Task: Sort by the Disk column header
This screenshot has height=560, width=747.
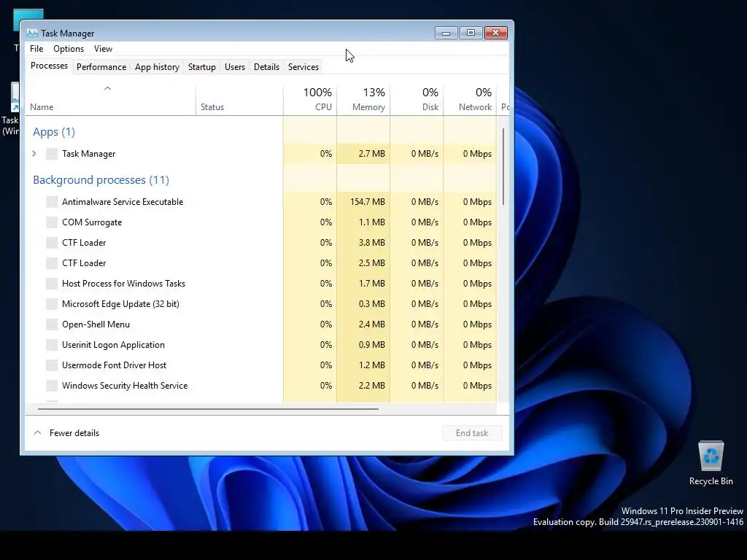Action: point(417,99)
